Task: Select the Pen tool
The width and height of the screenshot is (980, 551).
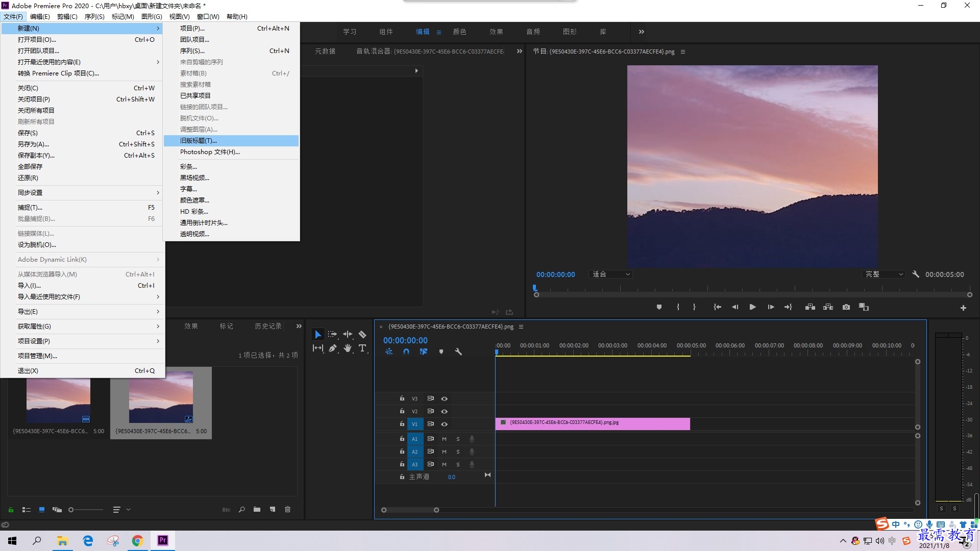Action: (x=333, y=348)
